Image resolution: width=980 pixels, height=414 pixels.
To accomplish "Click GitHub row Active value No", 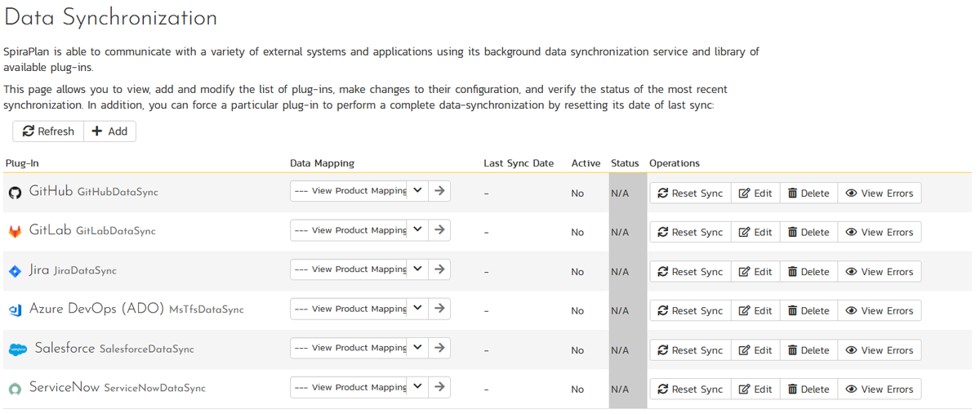I will 577,194.
